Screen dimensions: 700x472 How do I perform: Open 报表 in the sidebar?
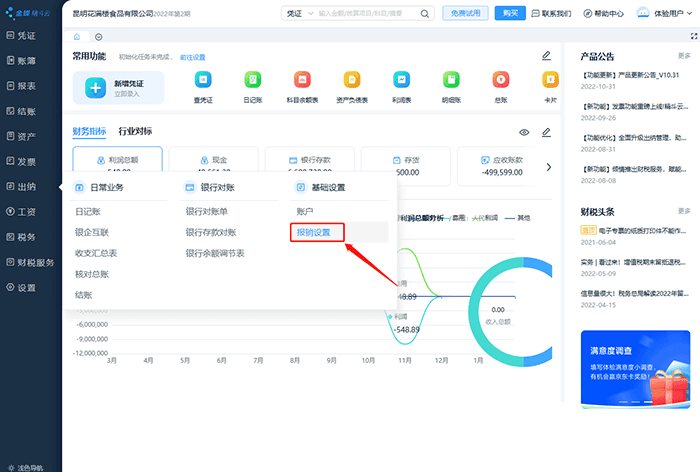point(21,86)
